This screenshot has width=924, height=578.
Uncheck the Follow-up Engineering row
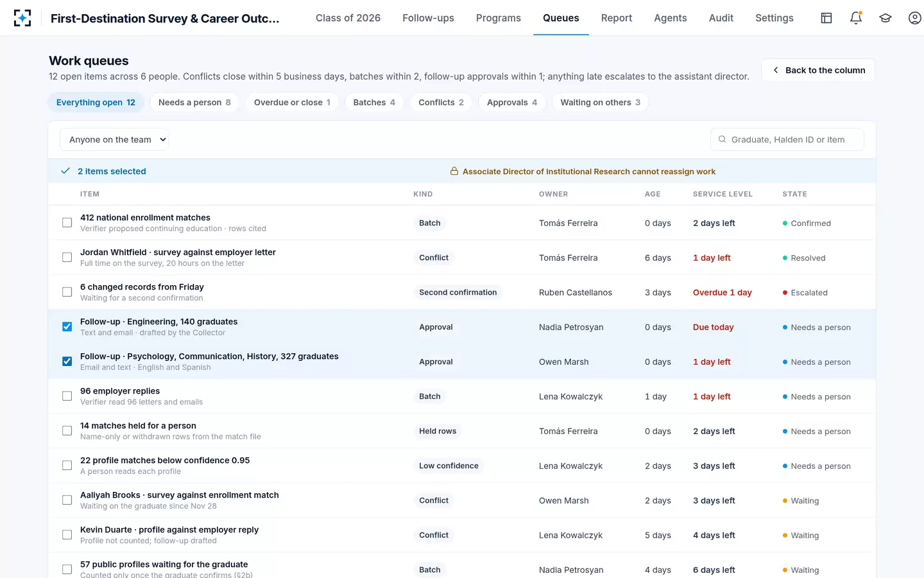tap(67, 327)
